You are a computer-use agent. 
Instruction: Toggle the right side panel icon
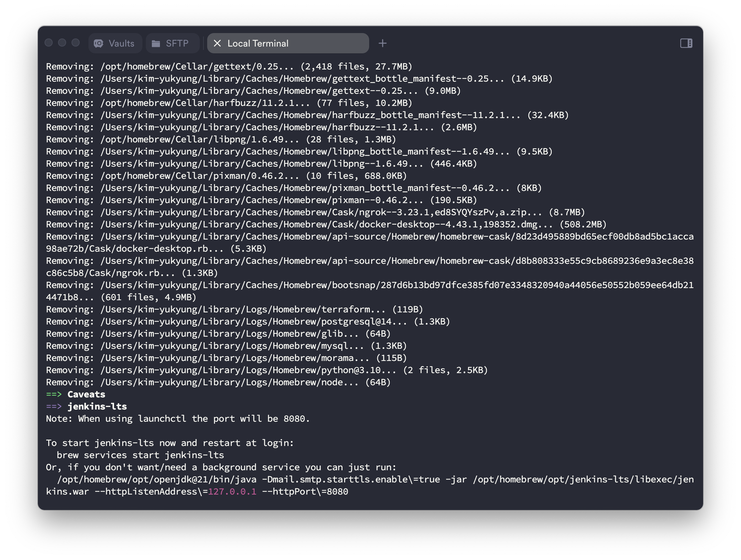pos(686,43)
